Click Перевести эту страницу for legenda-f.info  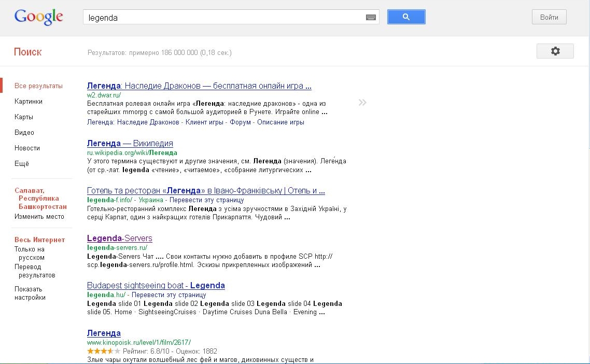point(206,200)
